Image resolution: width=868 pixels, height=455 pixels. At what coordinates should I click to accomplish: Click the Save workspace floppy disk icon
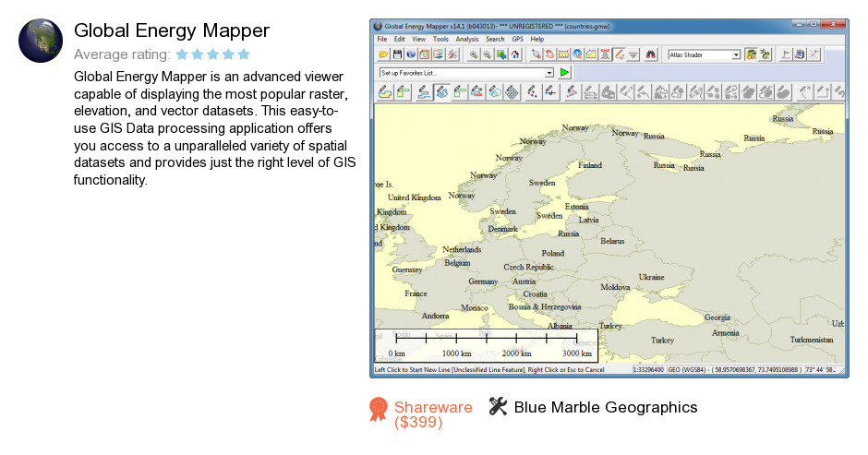pos(397,54)
